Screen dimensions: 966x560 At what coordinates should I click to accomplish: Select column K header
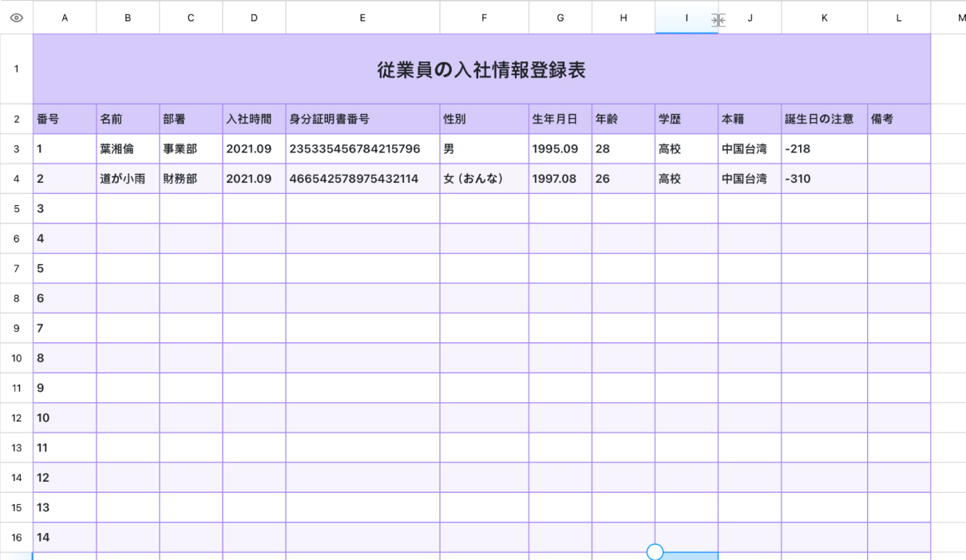tap(825, 18)
